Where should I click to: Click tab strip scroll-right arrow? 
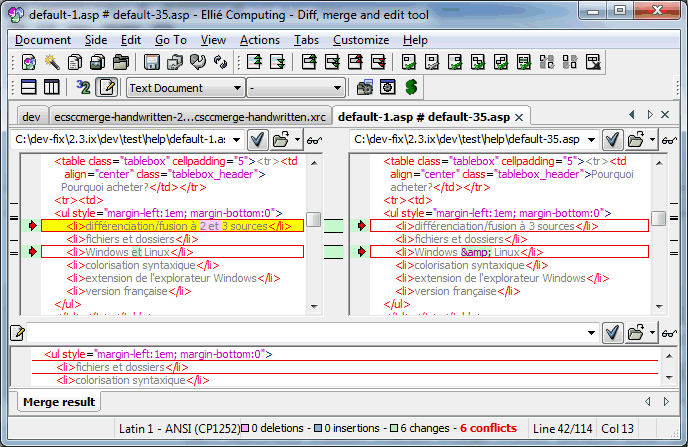(x=650, y=115)
